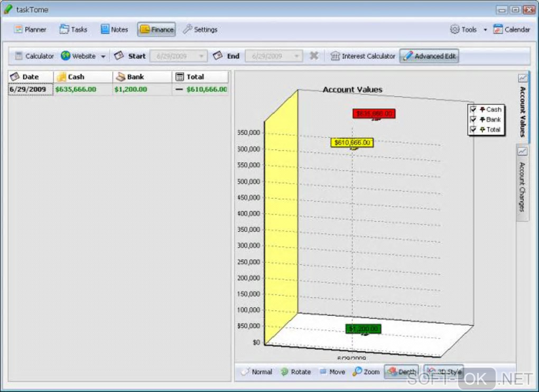Image resolution: width=539 pixels, height=392 pixels.
Task: Open the Notes section
Action: point(115,30)
